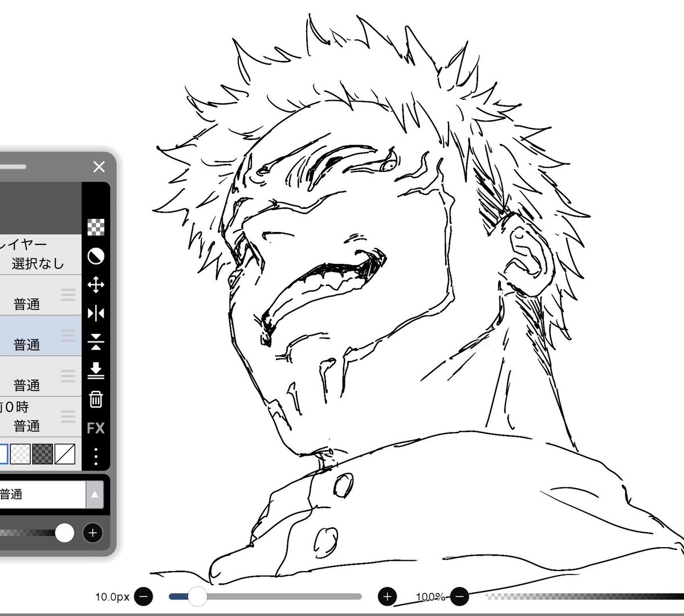Click the reorder handle of the highlighted 普通 layer
Screen dimensions: 684x616
click(x=68, y=335)
